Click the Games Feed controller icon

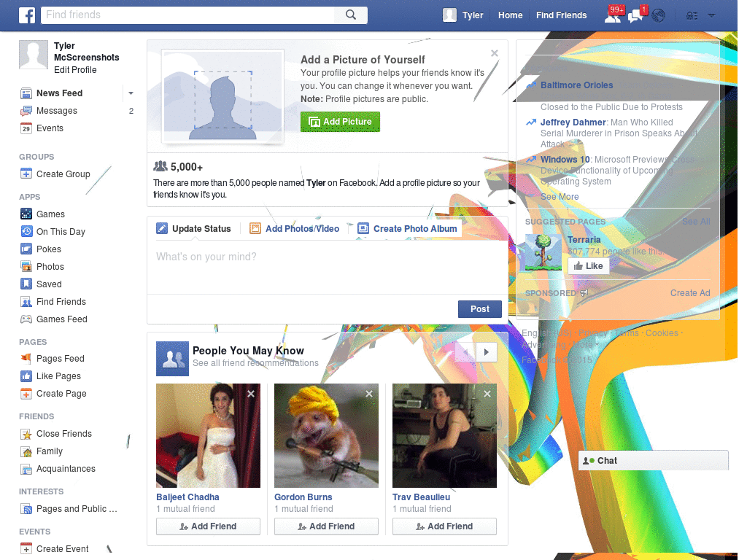pos(26,319)
